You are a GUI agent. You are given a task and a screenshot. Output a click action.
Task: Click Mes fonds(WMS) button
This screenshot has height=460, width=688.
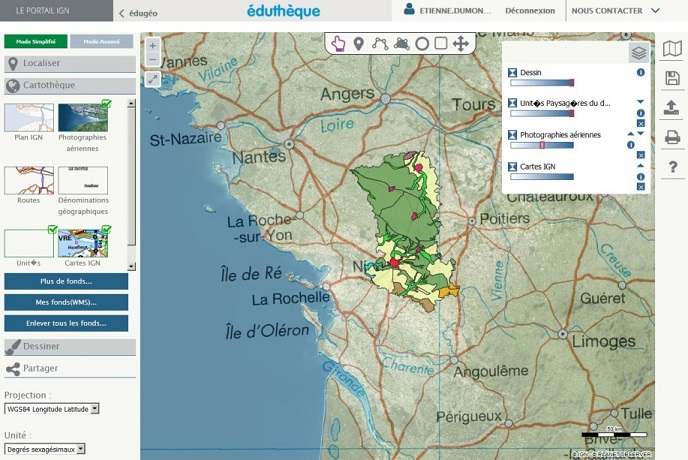[x=66, y=302]
